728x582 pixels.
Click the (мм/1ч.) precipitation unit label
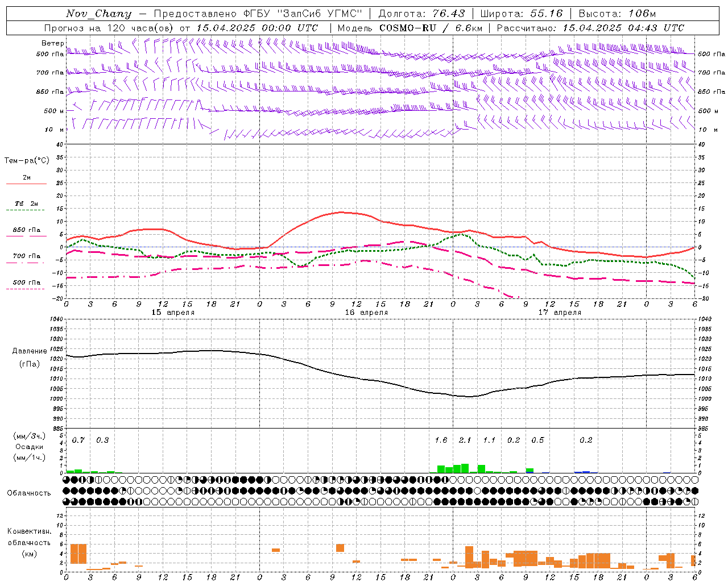(x=30, y=458)
